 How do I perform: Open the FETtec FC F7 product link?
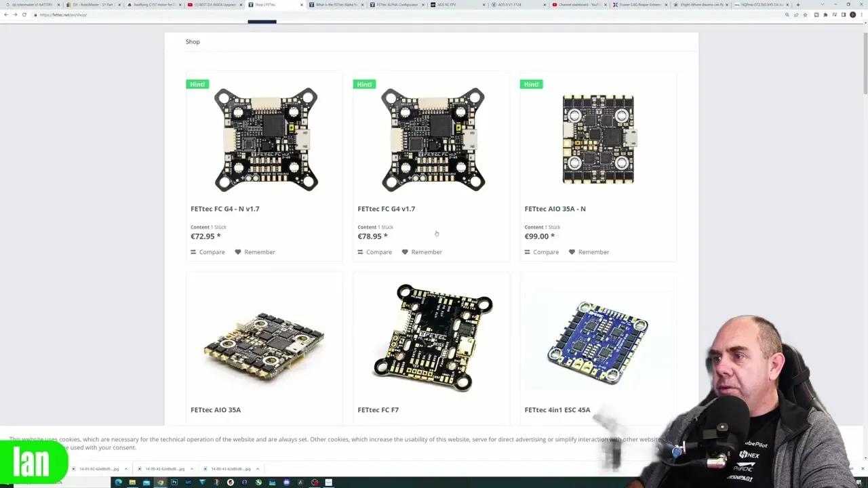pos(378,409)
